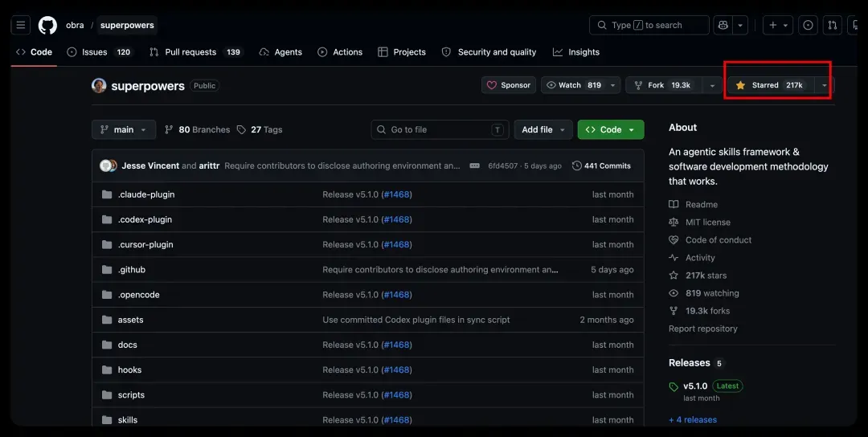Open the + 4 releases link

[693, 420]
